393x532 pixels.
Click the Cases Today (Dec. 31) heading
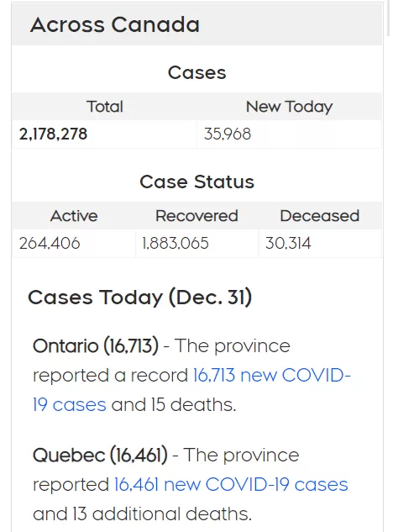140,298
